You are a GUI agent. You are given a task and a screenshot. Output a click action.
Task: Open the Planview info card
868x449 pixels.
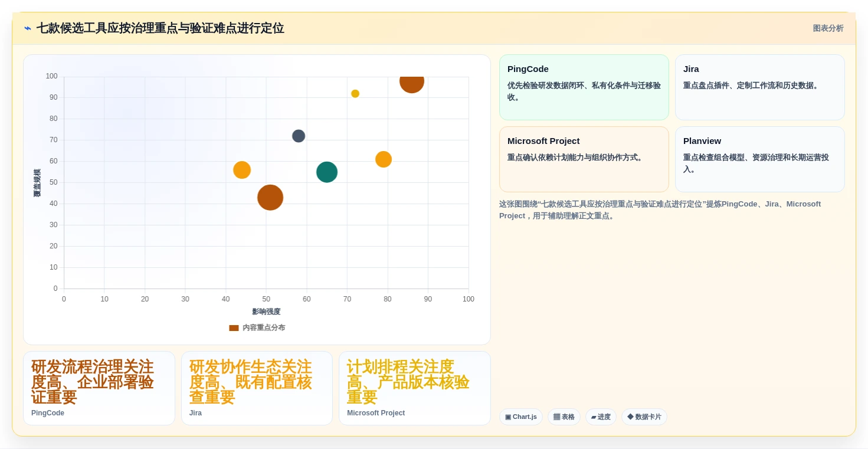[x=759, y=159]
